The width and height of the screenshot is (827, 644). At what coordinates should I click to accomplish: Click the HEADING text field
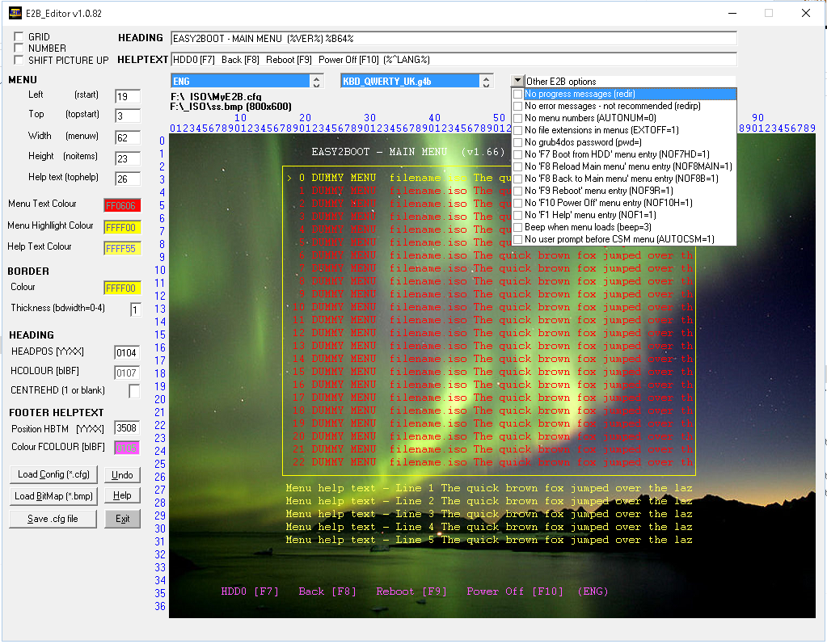(454, 39)
